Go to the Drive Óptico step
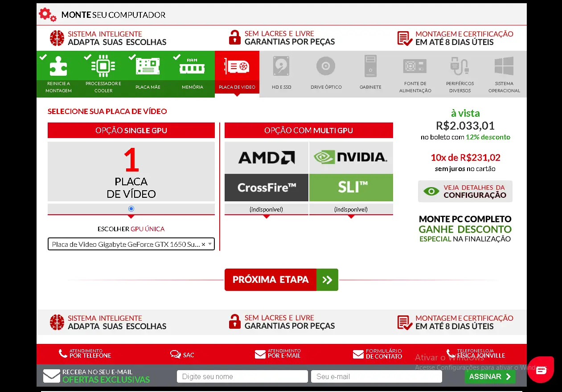This screenshot has height=392, width=562. click(326, 74)
